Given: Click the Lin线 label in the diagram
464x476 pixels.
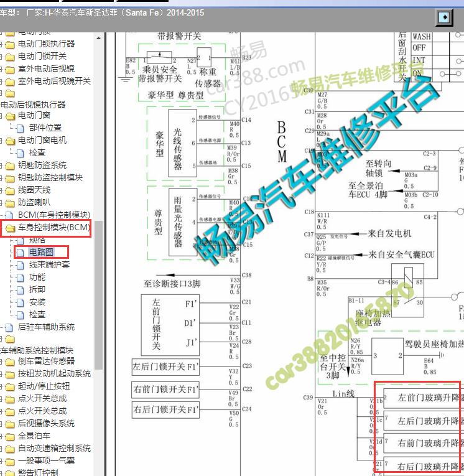Looking at the screenshot, I should click(x=343, y=394).
